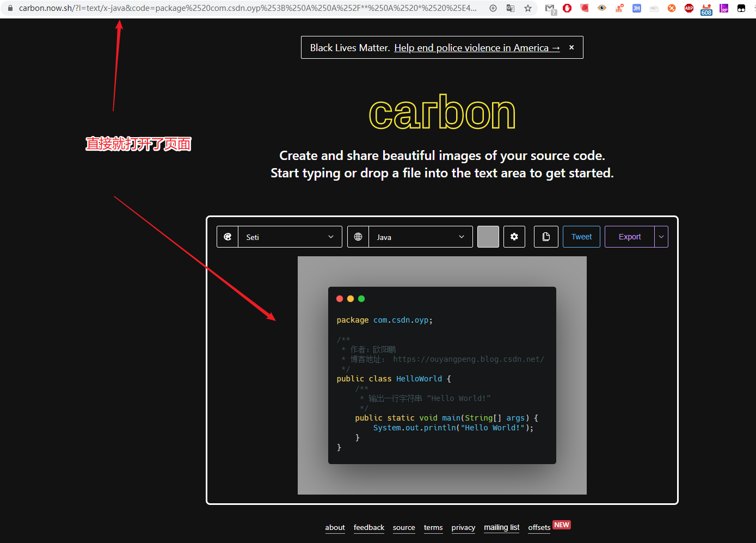Click the blog URL comment line
756x543 pixels.
pyautogui.click(x=442, y=359)
